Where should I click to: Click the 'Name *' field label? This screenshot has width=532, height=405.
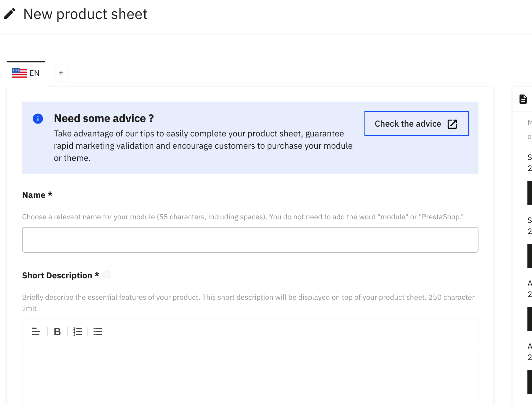point(37,195)
